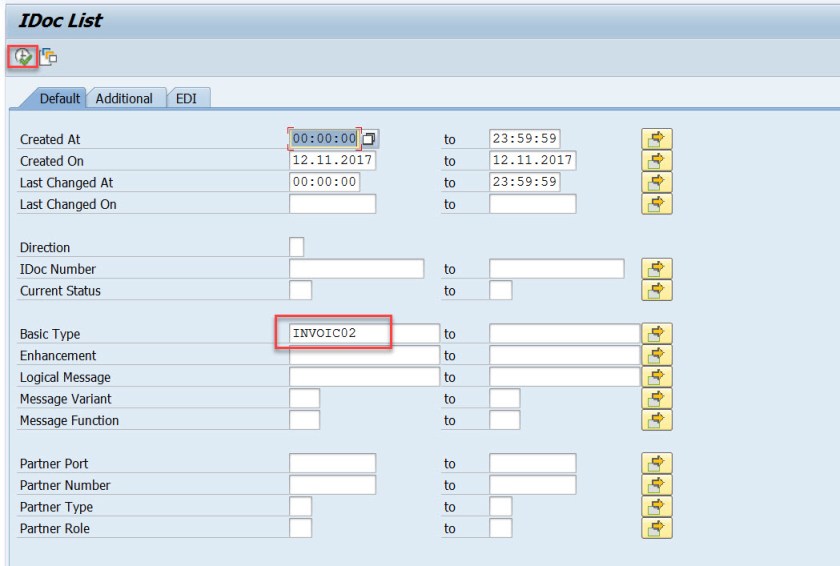Click the Basic Type to field
The height and width of the screenshot is (566, 840).
pos(565,333)
